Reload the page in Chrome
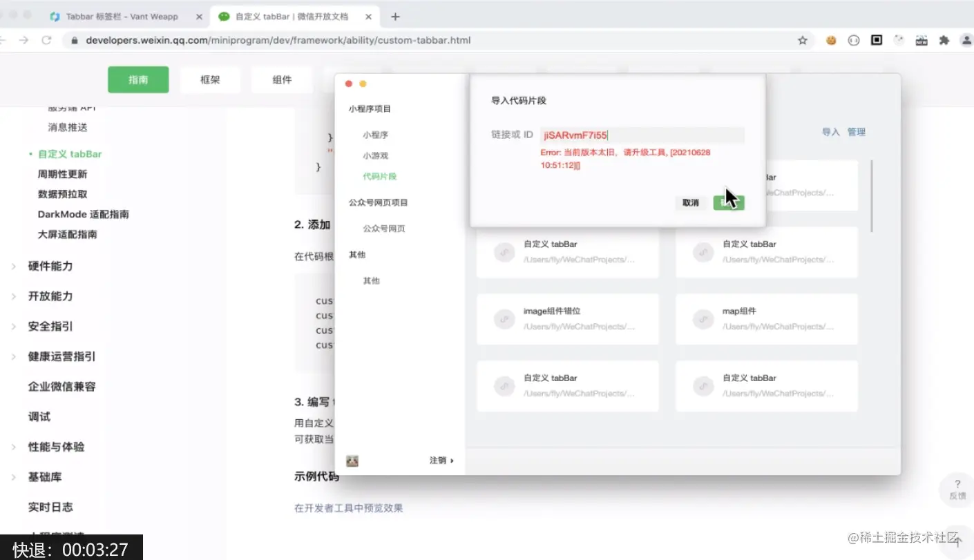This screenshot has height=560, width=974. click(x=47, y=40)
